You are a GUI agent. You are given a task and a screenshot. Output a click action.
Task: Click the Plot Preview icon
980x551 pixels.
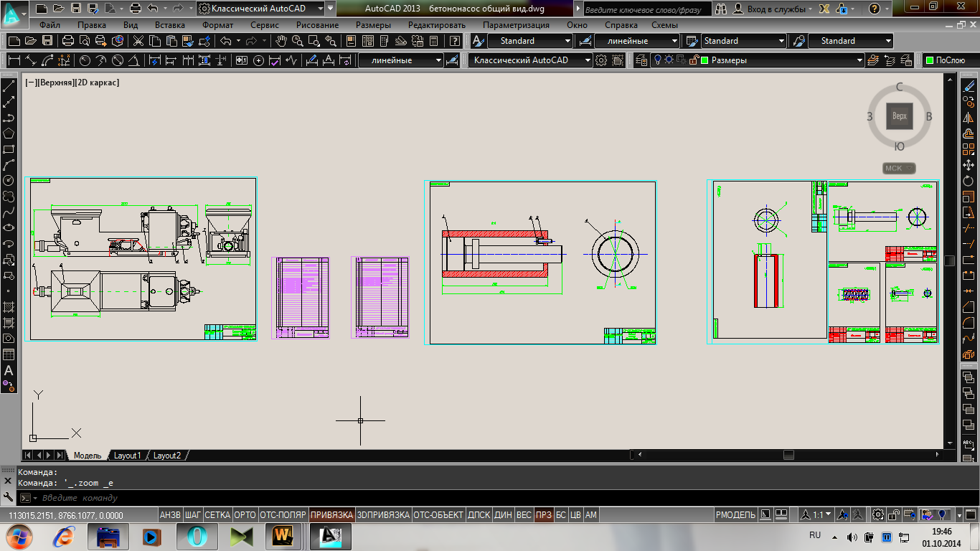coord(85,41)
